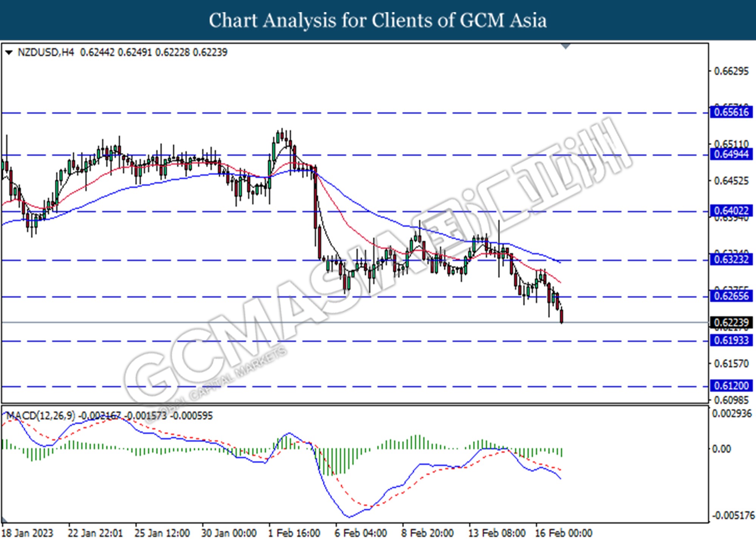Select the 0.62656 price level label
The height and width of the screenshot is (540, 756).
(x=731, y=296)
